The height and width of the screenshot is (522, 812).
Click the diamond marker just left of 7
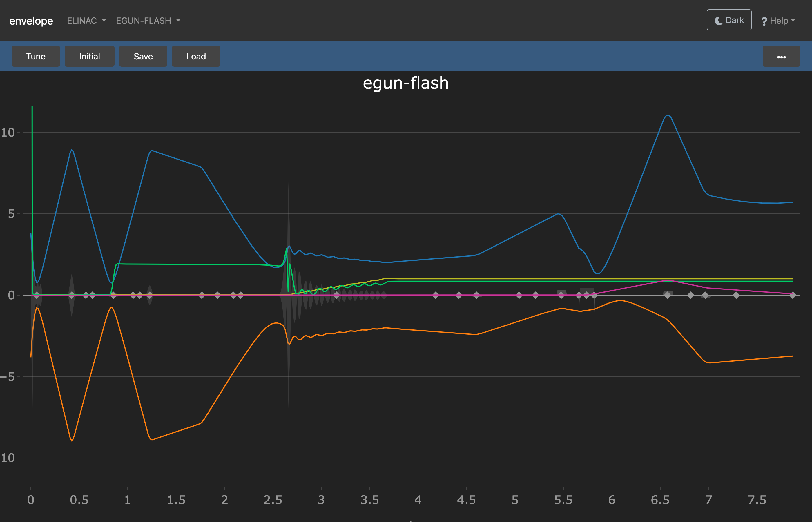705,295
